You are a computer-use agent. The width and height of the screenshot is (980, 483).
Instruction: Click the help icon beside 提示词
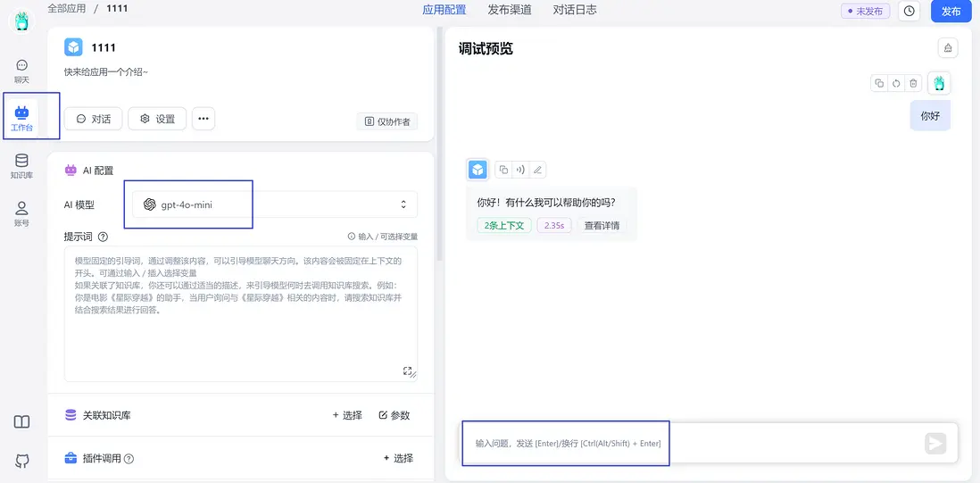[x=104, y=237]
